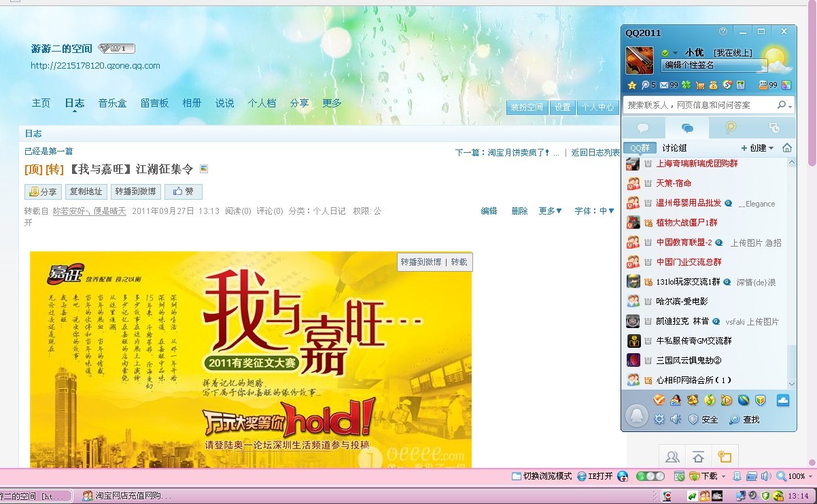817x504 pixels.
Task: Click the 装扮空间 button
Action: point(527,107)
